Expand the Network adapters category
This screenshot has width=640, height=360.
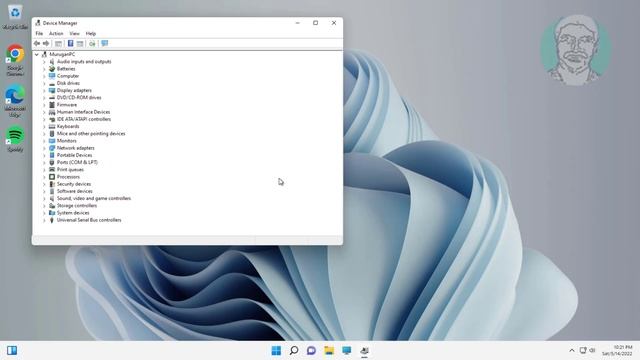44,148
